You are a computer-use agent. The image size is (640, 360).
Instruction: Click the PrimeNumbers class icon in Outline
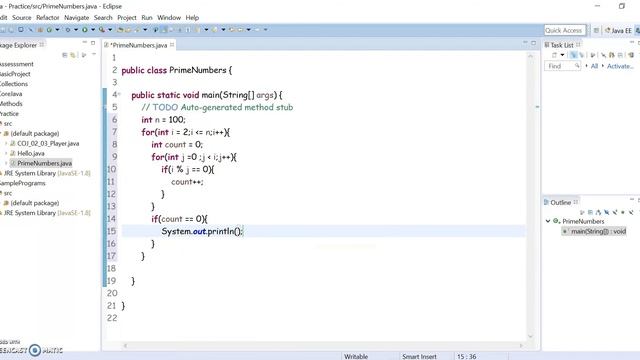click(556, 221)
